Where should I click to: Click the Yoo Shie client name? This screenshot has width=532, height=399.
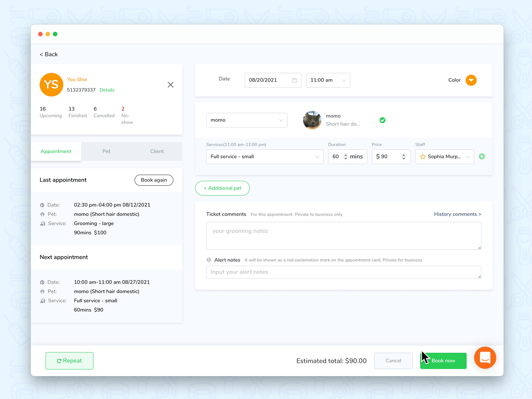77,79
